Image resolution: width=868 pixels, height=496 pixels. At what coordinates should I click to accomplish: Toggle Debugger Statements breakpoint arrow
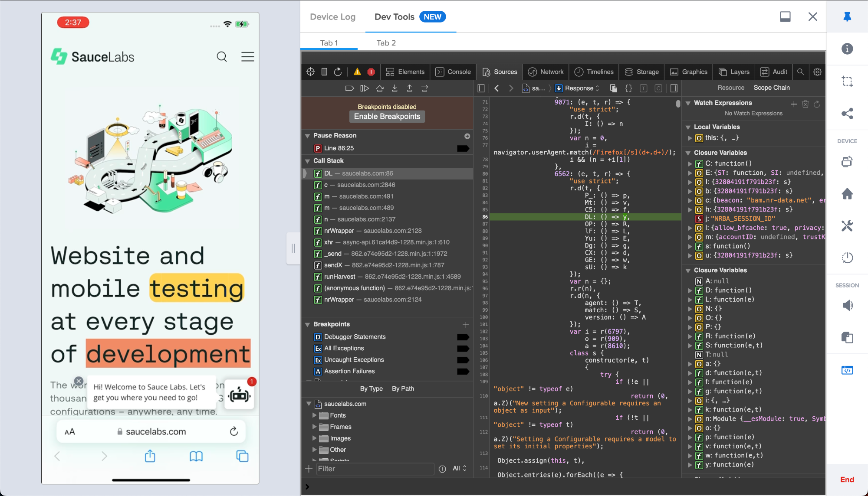point(463,337)
